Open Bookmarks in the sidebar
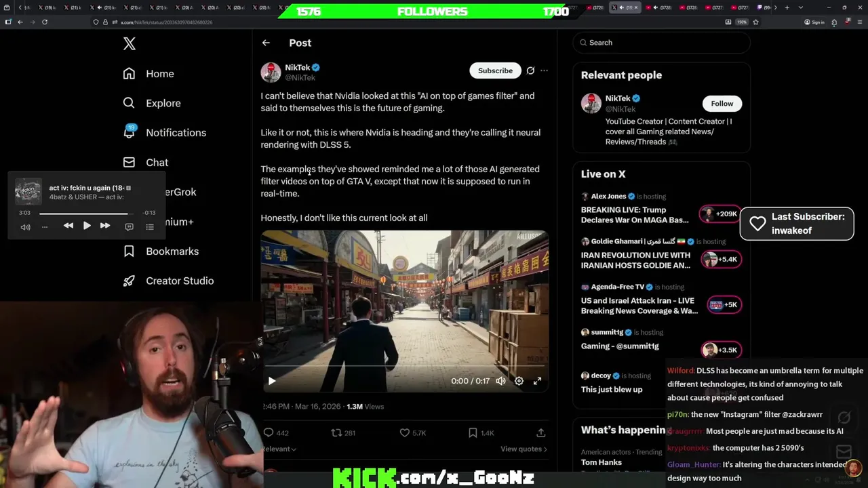This screenshot has width=868, height=488. (161, 251)
